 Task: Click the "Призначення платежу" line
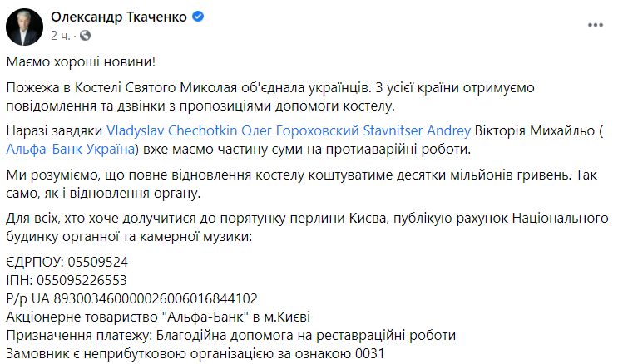[231, 334]
